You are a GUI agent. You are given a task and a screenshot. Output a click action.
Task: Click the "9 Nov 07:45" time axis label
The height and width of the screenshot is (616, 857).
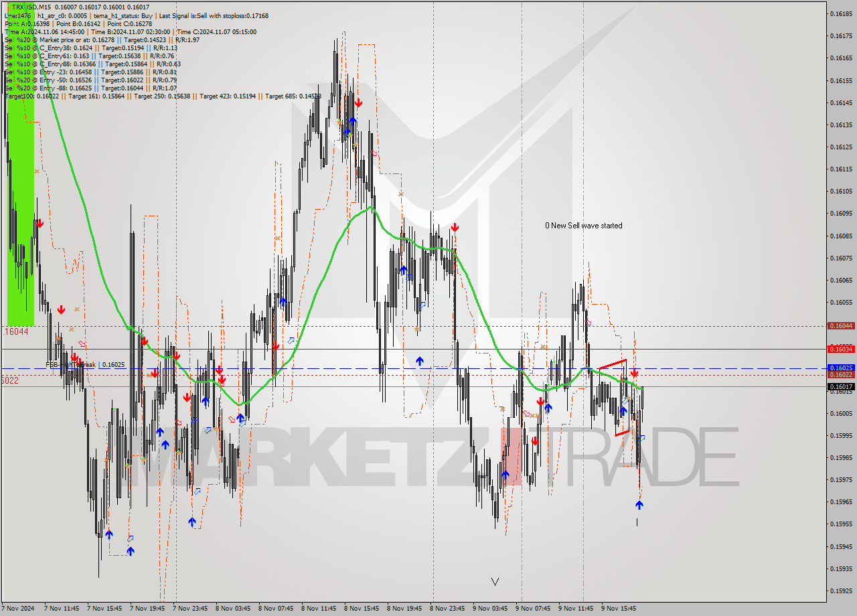533,609
